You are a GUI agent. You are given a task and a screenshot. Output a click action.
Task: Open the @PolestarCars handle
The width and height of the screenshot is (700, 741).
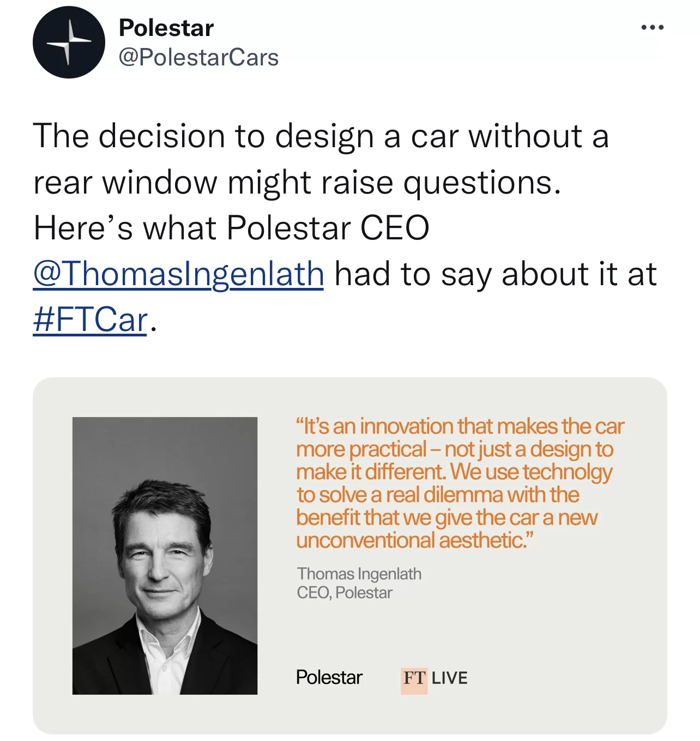tap(198, 57)
